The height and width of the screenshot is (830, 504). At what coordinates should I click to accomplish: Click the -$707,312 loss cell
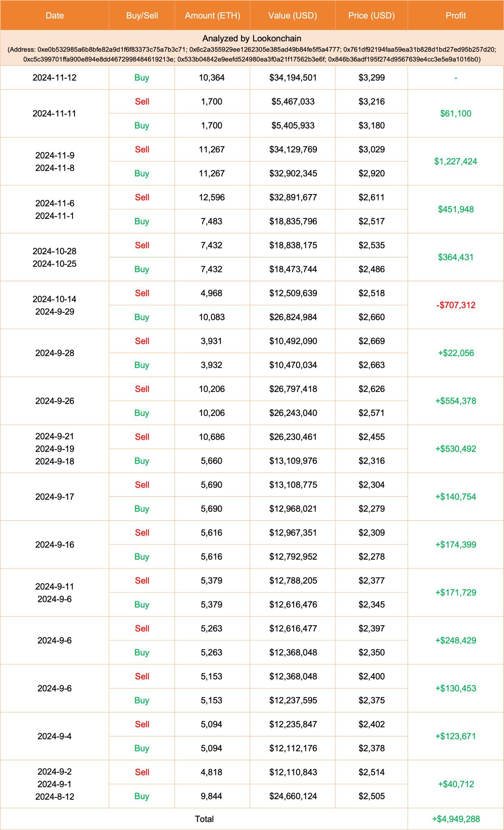click(456, 305)
